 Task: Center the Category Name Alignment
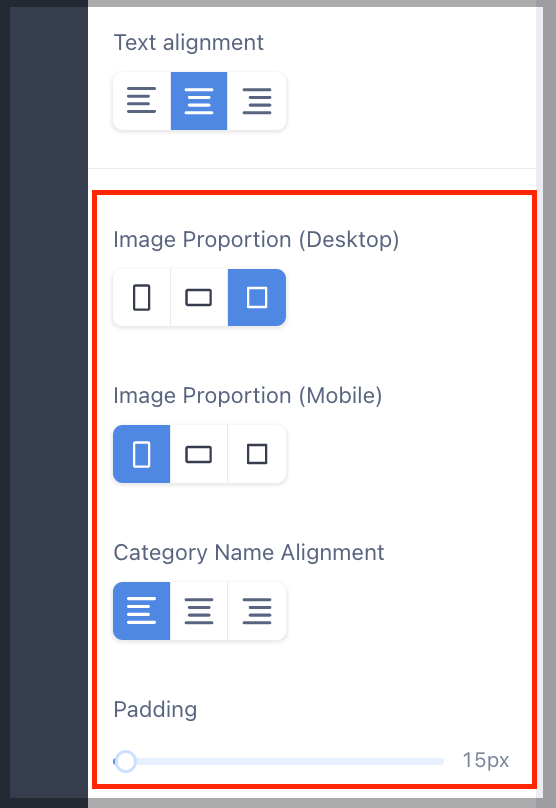[x=199, y=611]
